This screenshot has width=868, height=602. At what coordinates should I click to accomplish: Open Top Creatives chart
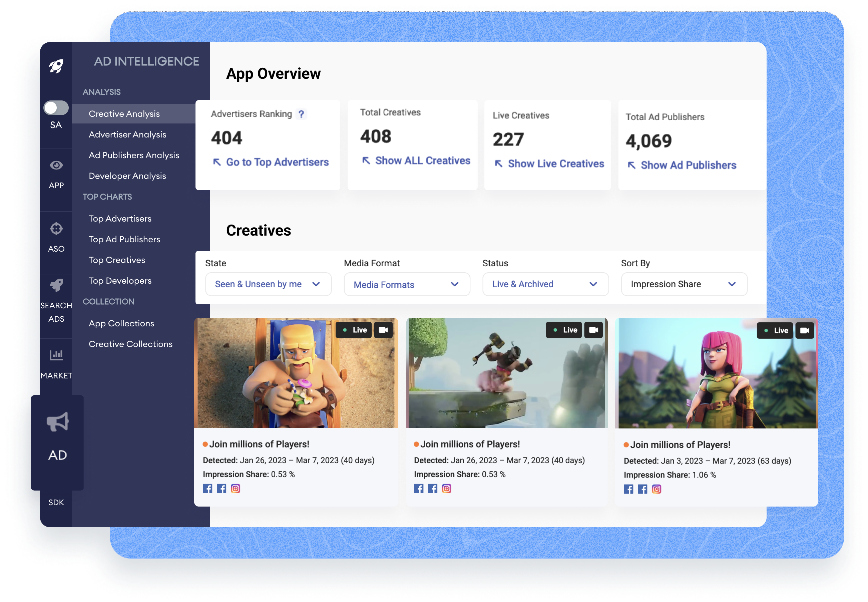tap(117, 260)
